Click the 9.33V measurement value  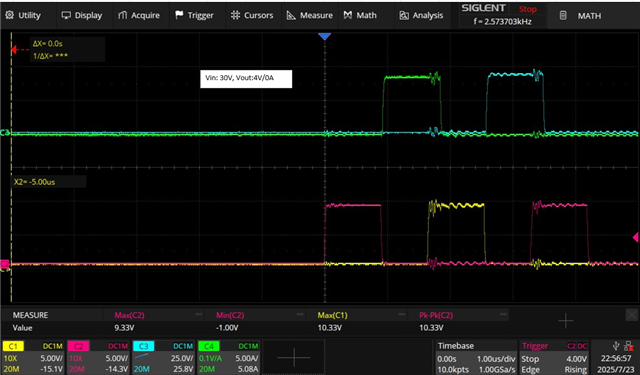(x=124, y=328)
